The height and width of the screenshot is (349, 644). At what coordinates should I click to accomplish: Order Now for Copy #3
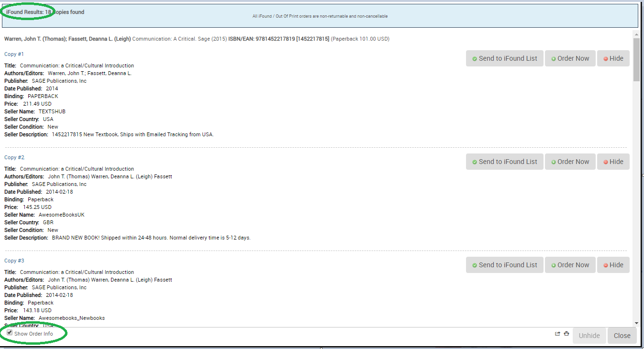(x=570, y=265)
